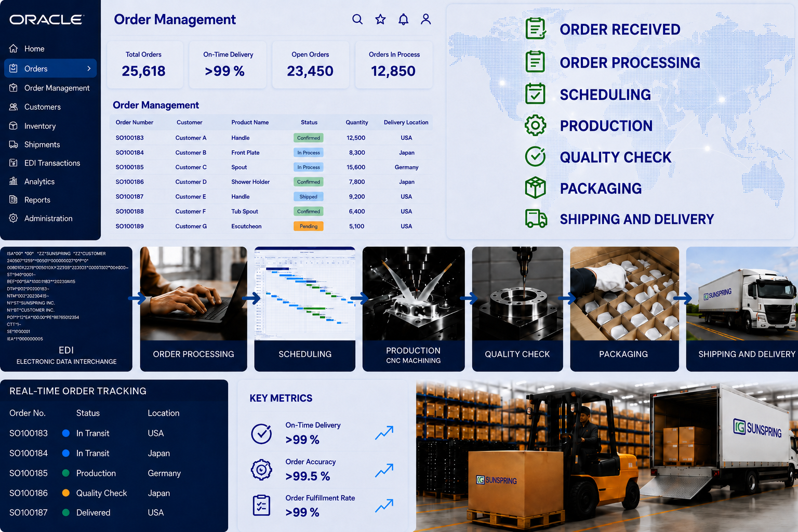Click the Oracle logo
The width and height of the screenshot is (798, 532).
point(46,20)
